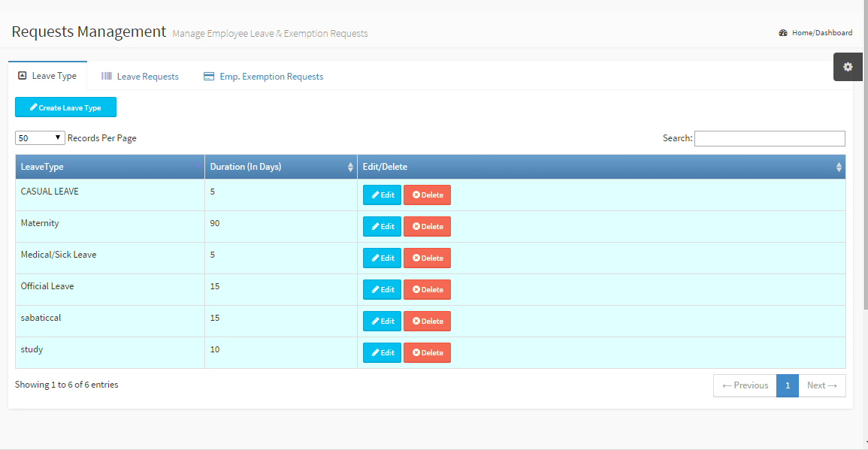The width and height of the screenshot is (868, 450).
Task: Switch to the Emp. Exemption Requests tab
Action: coord(271,77)
